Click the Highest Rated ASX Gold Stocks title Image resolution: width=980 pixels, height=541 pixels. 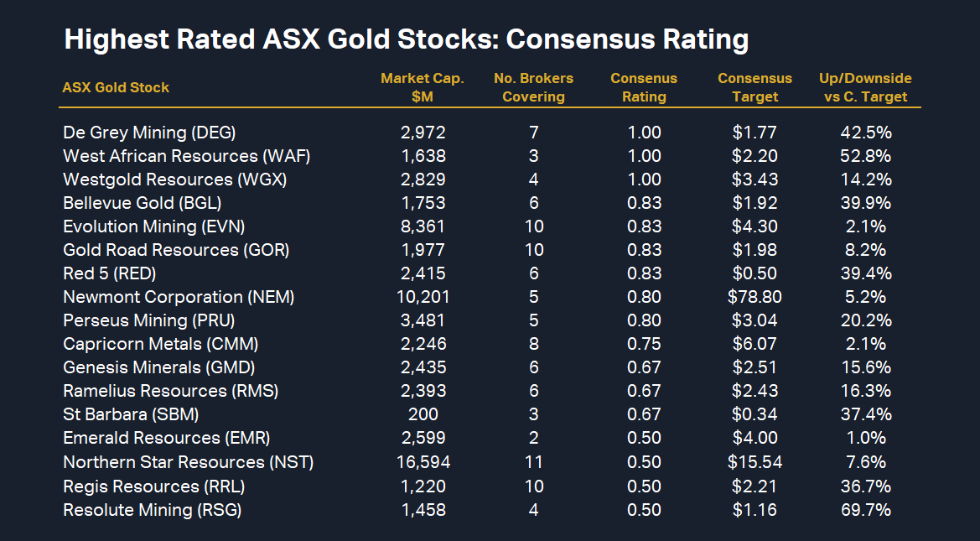(x=406, y=39)
